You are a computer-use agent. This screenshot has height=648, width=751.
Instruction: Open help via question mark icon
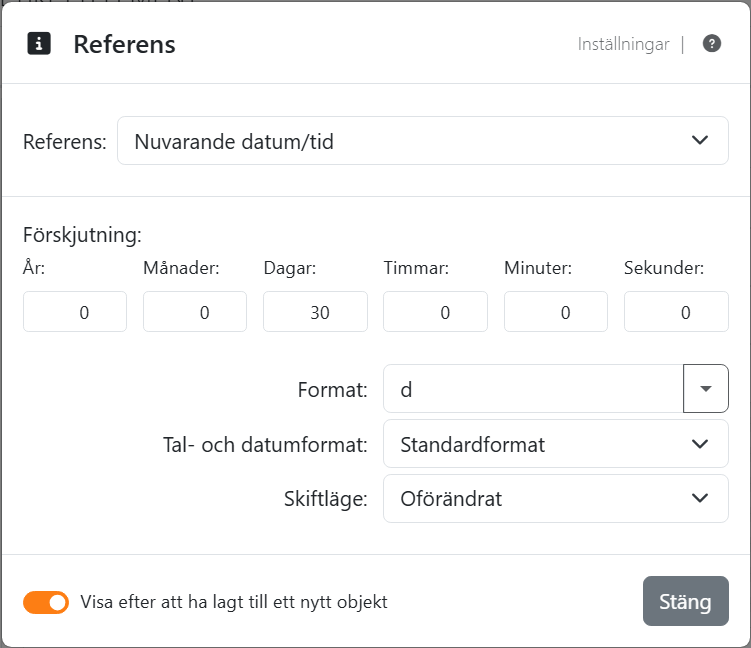click(x=712, y=44)
